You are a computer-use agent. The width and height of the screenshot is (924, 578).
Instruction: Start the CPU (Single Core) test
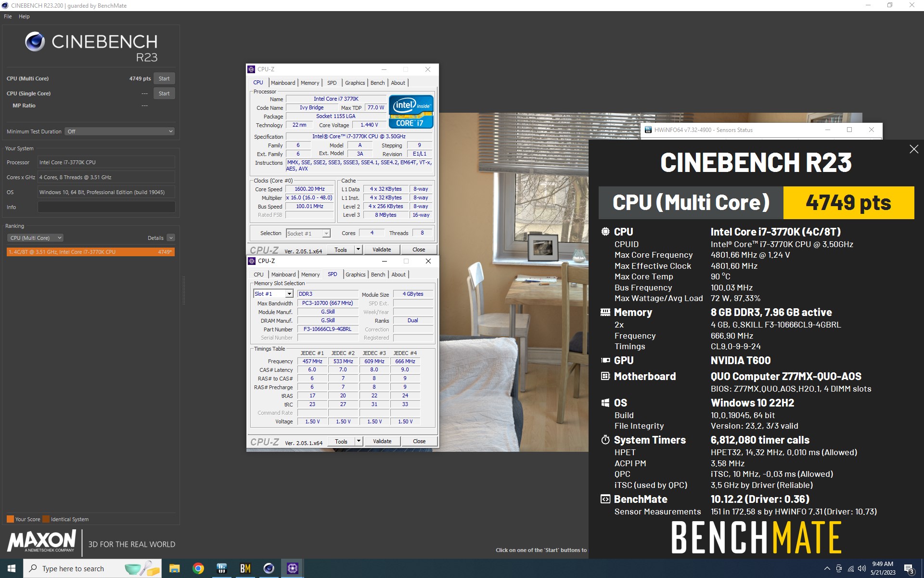coord(164,93)
